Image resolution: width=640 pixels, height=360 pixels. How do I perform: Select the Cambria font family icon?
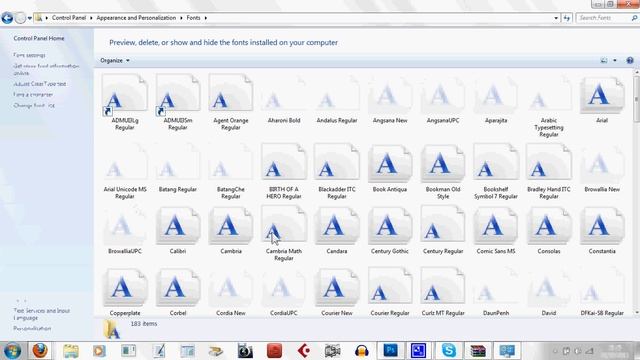231,226
